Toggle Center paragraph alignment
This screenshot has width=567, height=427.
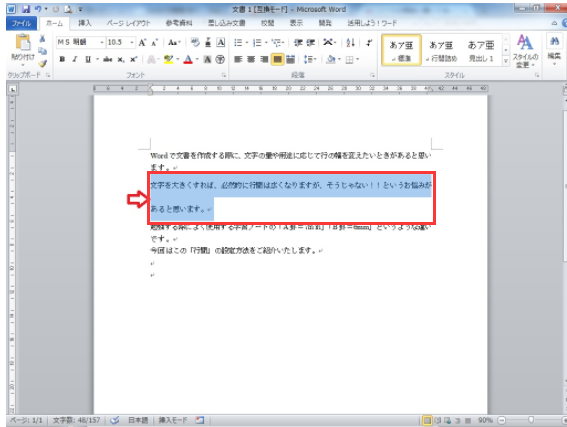(251, 59)
